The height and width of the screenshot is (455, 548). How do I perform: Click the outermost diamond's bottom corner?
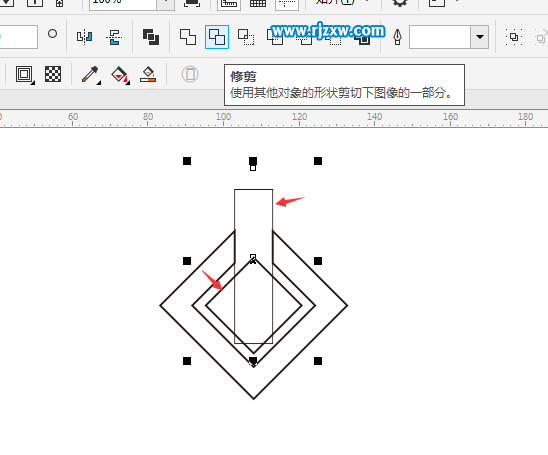coord(254,398)
